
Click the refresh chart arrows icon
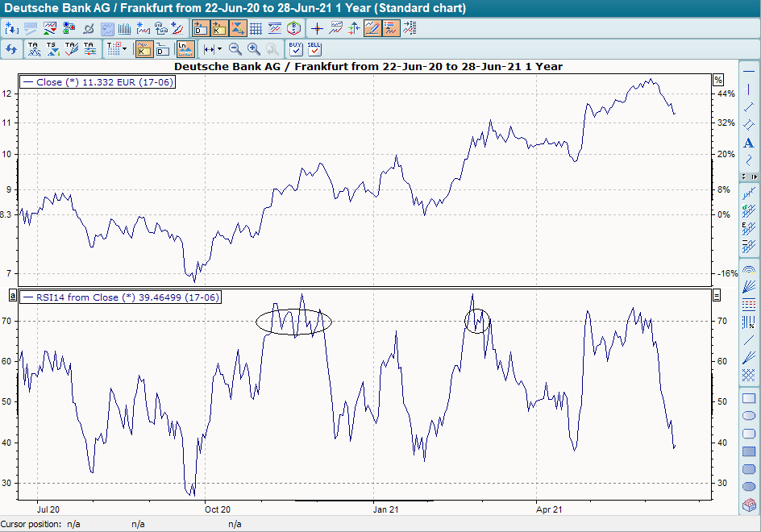click(11, 49)
